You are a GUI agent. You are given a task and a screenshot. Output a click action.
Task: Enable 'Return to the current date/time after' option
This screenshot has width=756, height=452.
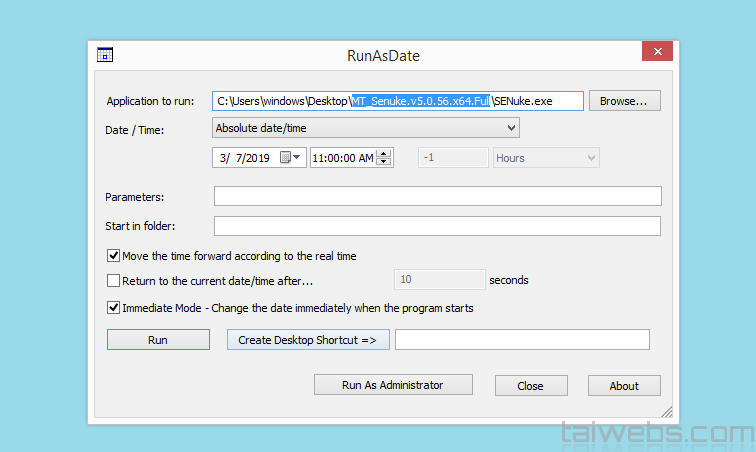114,281
